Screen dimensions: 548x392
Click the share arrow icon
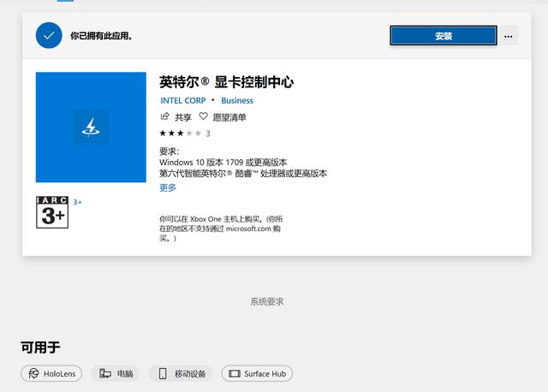(x=164, y=116)
